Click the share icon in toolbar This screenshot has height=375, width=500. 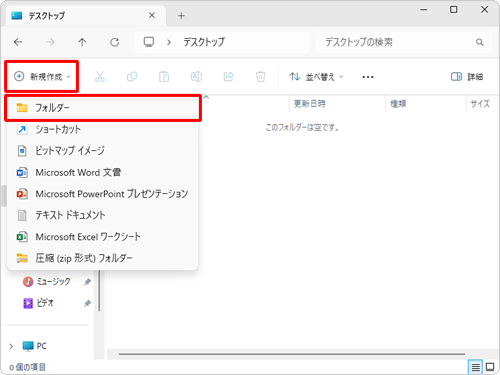(229, 77)
